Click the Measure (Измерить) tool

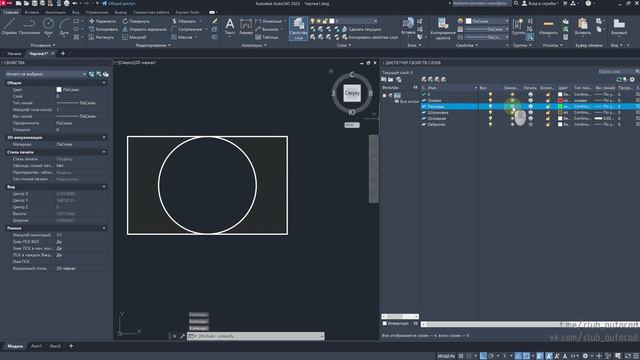[548, 27]
